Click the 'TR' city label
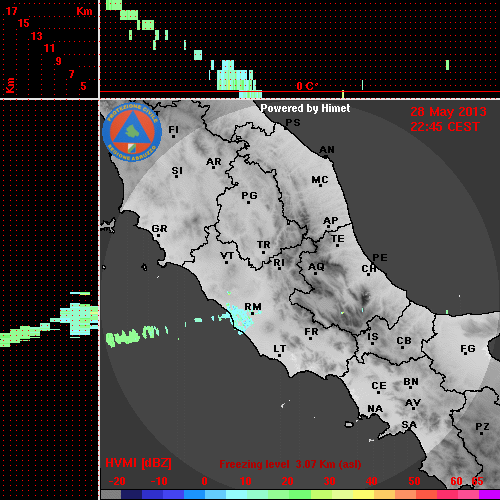 pyautogui.click(x=264, y=245)
